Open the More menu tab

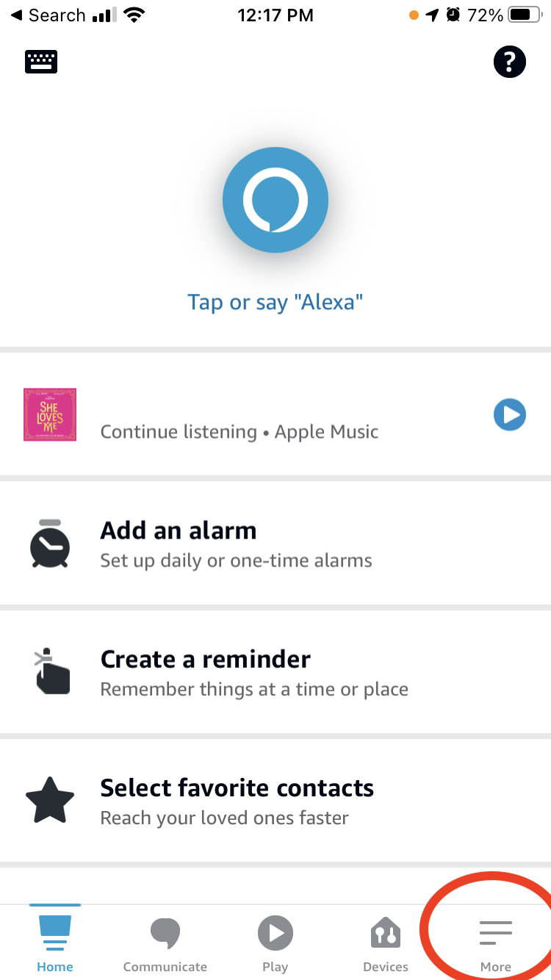pyautogui.click(x=496, y=943)
